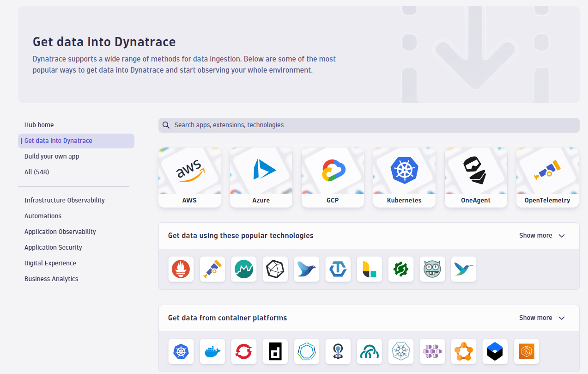
Task: Select the grinning gopher mascot icon
Action: point(432,269)
